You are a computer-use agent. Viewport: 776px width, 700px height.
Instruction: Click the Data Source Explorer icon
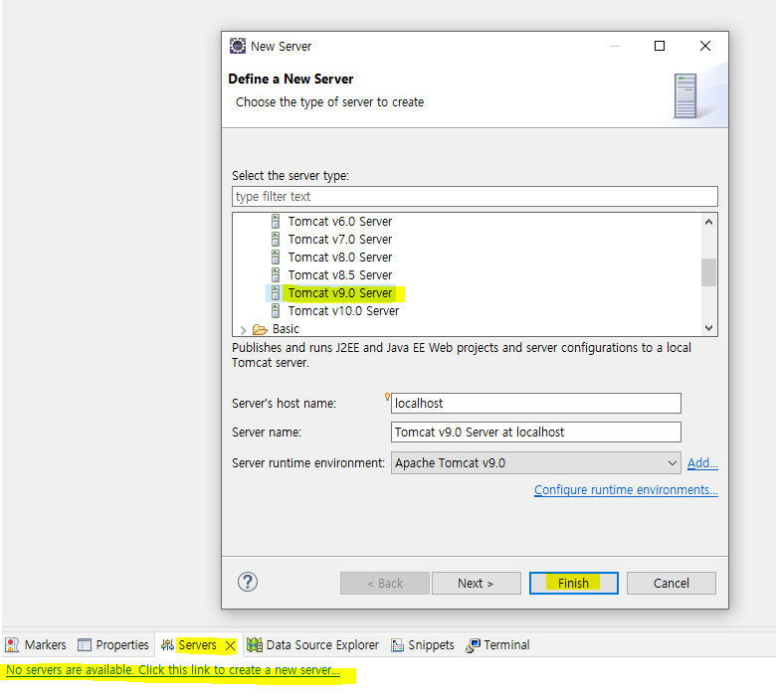[255, 644]
